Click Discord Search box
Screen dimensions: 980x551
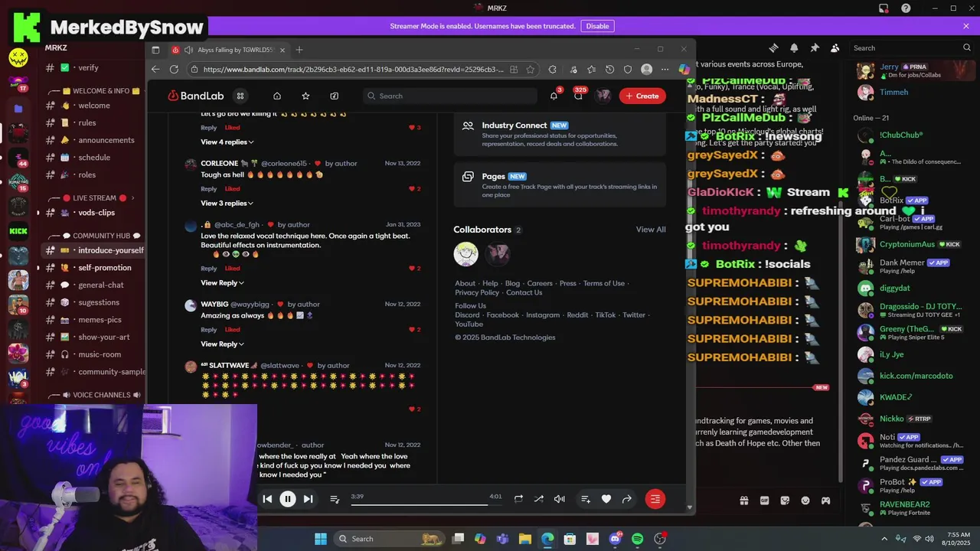point(912,47)
